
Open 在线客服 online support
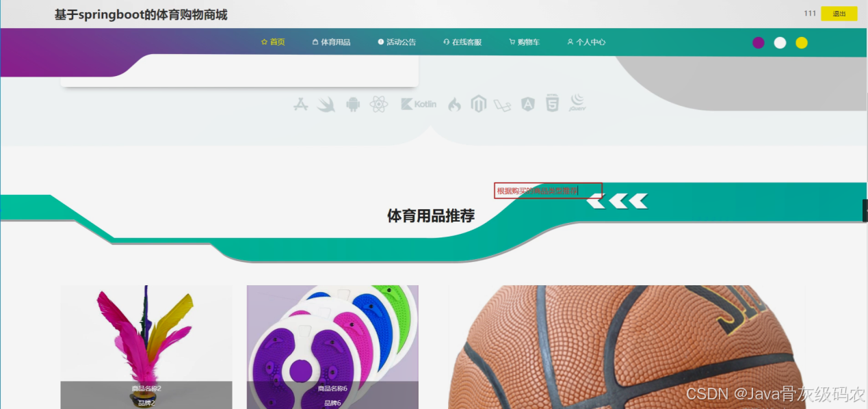(462, 42)
